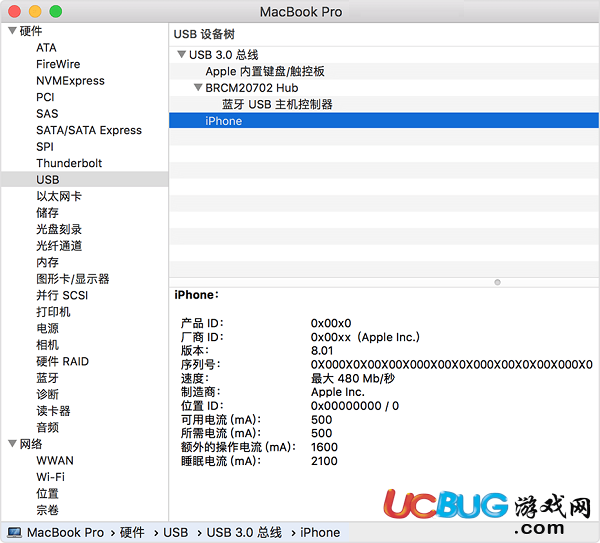
Task: Select 储存 in the sidebar
Action: point(47,212)
